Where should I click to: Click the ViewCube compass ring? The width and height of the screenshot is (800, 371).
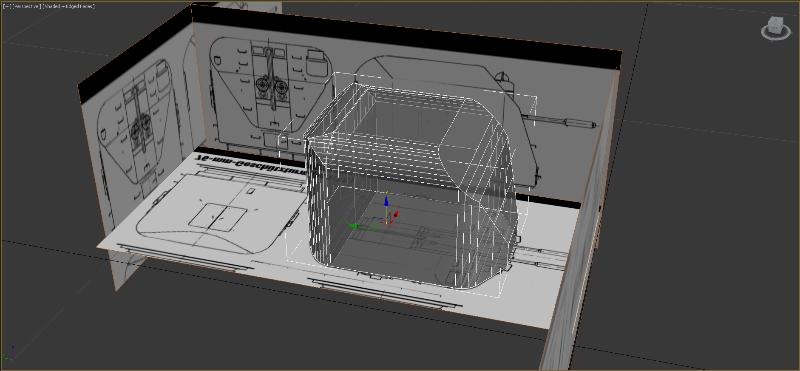point(776,32)
